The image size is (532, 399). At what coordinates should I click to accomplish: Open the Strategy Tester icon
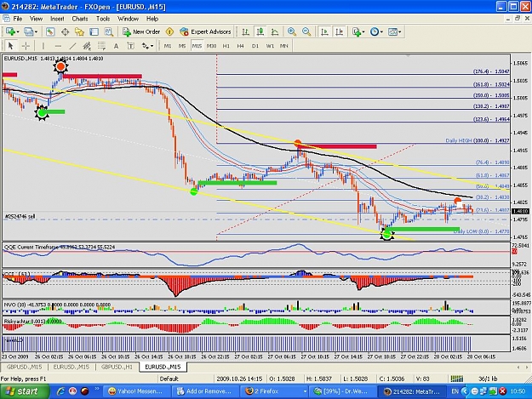click(x=109, y=31)
